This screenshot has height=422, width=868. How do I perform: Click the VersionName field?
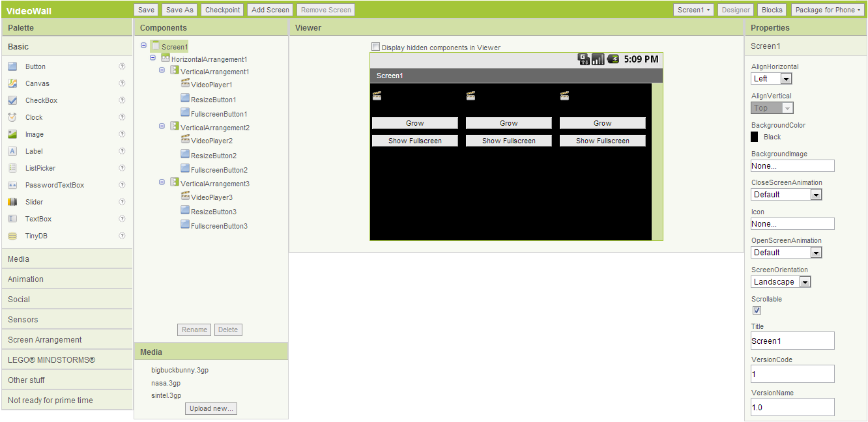pos(793,407)
